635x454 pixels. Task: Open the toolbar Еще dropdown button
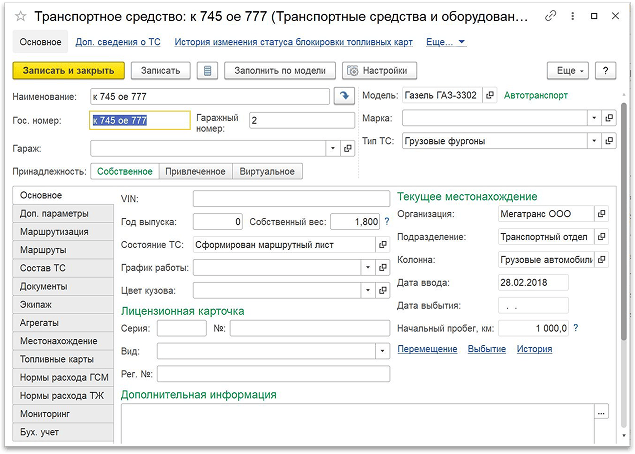click(x=569, y=70)
